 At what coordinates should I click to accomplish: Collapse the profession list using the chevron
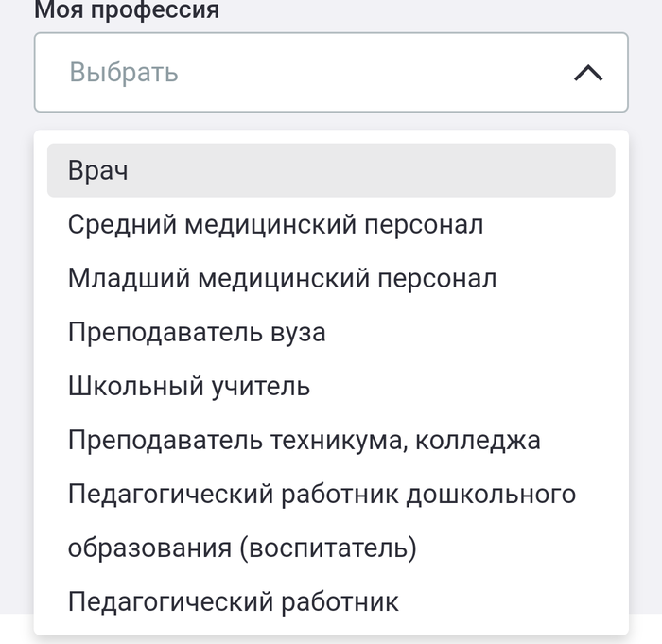coord(588,73)
